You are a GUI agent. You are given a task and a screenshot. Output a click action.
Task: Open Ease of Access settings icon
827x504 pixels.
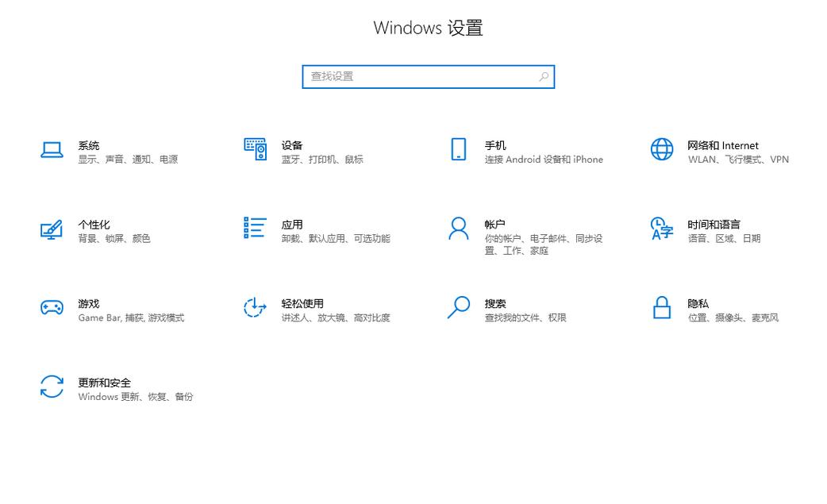point(255,308)
